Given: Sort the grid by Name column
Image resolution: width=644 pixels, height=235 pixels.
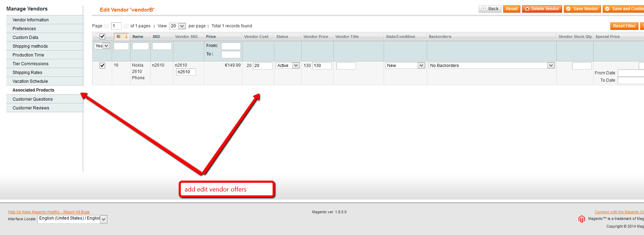Looking at the screenshot, I should point(138,36).
